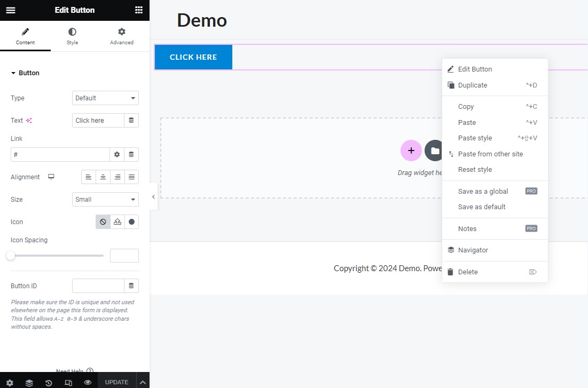This screenshot has width=588, height=388.
Task: Toggle Responsive Mode
Action: [68, 382]
